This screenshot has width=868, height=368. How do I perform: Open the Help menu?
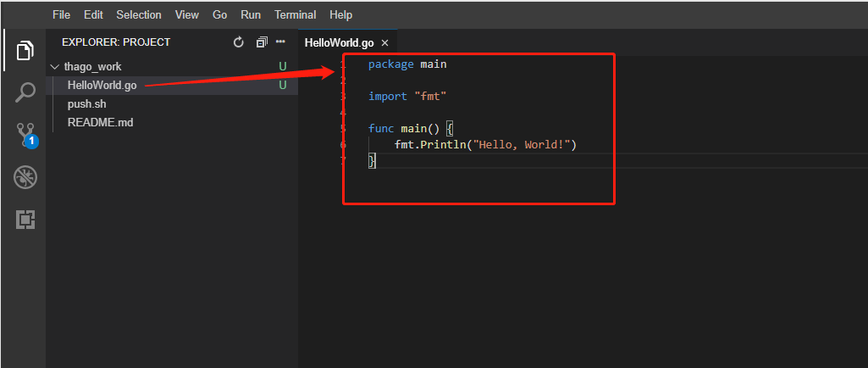[340, 15]
